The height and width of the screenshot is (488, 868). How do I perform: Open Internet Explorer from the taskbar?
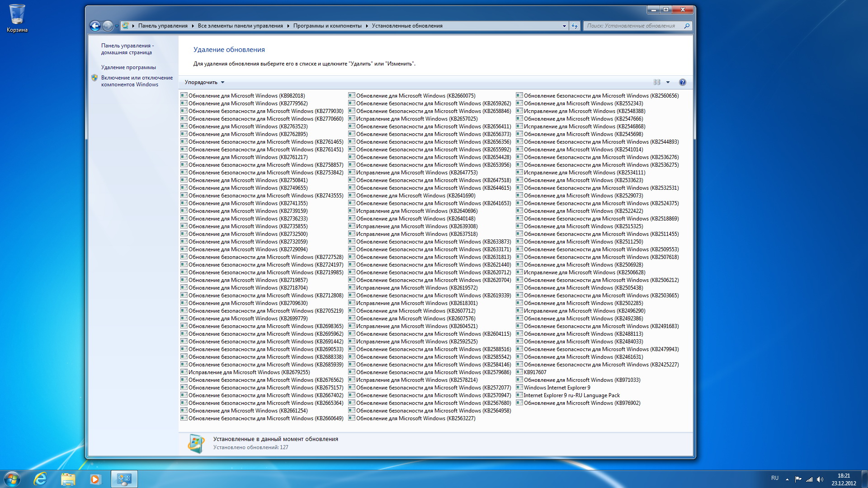pyautogui.click(x=40, y=479)
